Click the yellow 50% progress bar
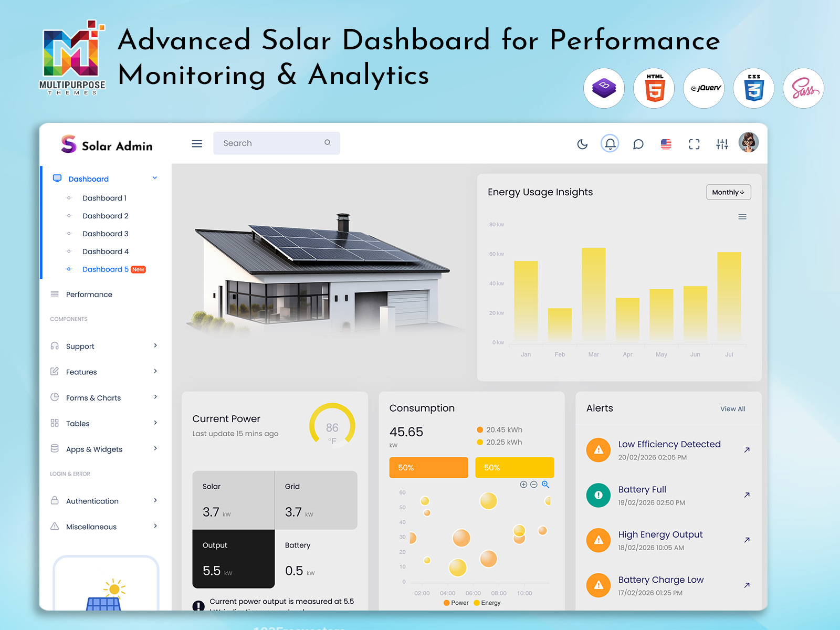This screenshot has height=630, width=840. click(514, 467)
